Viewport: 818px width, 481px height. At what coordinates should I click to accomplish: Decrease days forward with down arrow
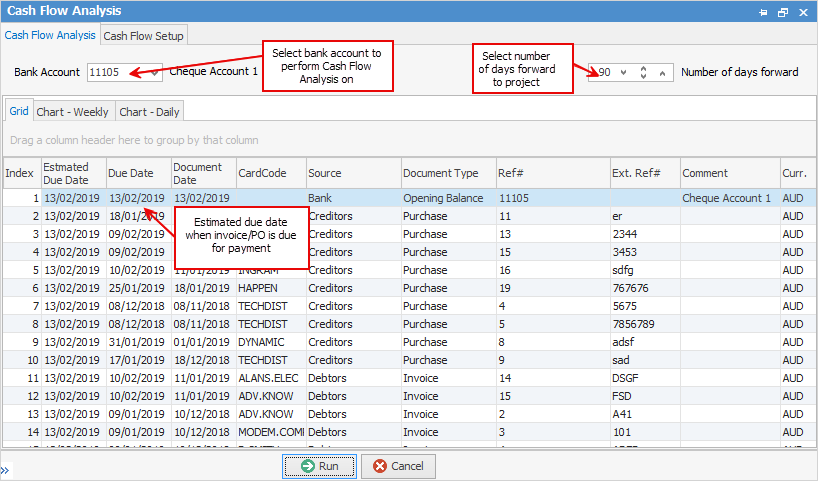tap(624, 73)
